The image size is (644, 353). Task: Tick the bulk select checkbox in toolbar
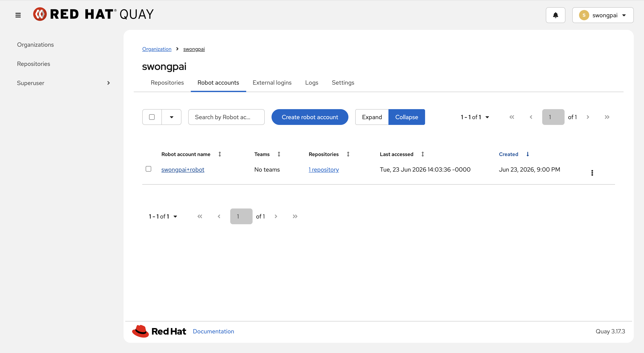tap(152, 117)
